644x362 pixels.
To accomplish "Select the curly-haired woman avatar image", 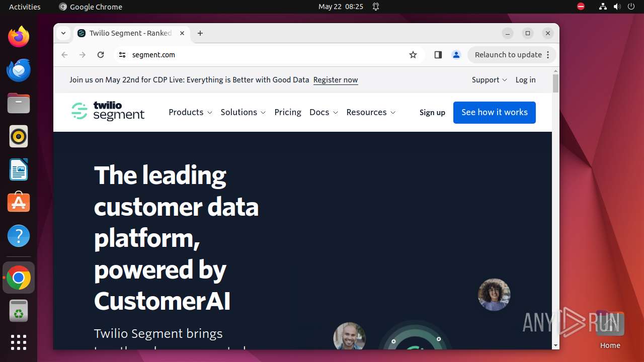I will (494, 295).
